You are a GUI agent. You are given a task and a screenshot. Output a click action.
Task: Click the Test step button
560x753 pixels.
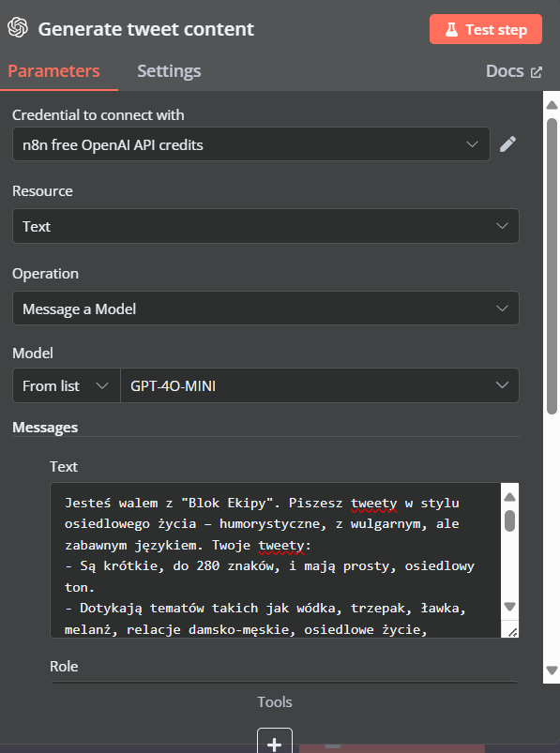(486, 29)
